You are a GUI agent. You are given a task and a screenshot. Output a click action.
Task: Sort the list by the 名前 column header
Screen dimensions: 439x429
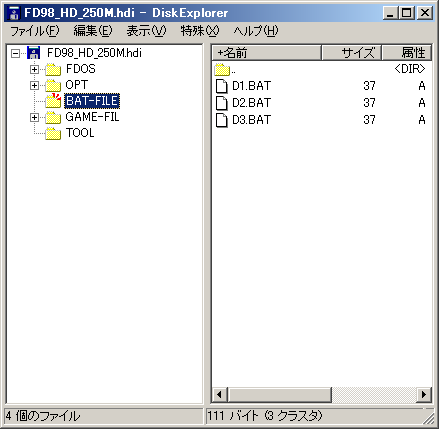[x=266, y=53]
